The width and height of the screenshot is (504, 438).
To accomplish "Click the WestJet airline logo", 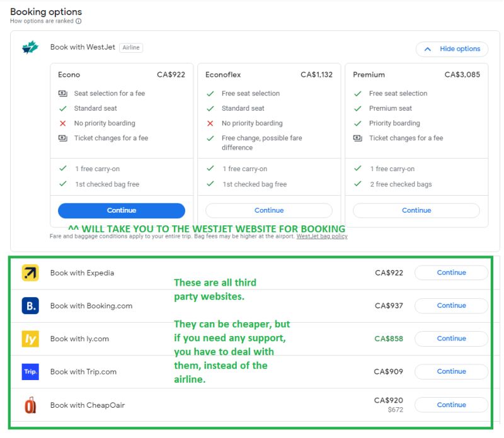I will (x=30, y=48).
